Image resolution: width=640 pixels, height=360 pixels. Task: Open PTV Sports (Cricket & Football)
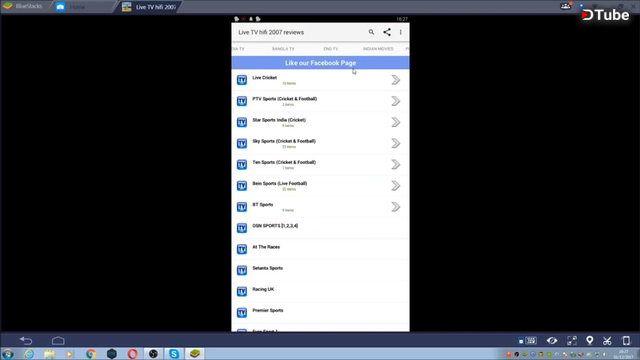320,101
